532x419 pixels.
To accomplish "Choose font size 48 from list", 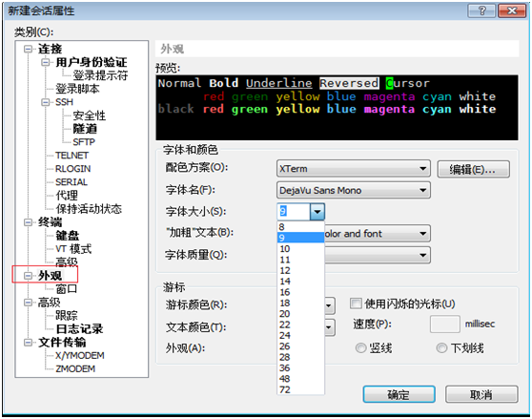I will click(300, 379).
